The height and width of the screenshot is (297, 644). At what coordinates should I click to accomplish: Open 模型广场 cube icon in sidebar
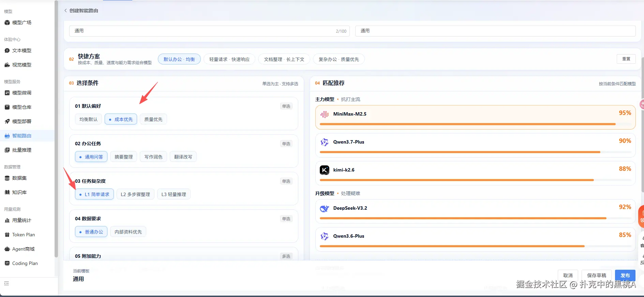click(x=7, y=23)
